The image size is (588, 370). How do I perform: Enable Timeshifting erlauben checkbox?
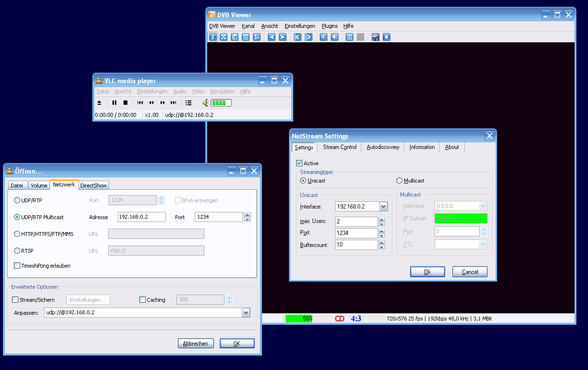point(17,266)
